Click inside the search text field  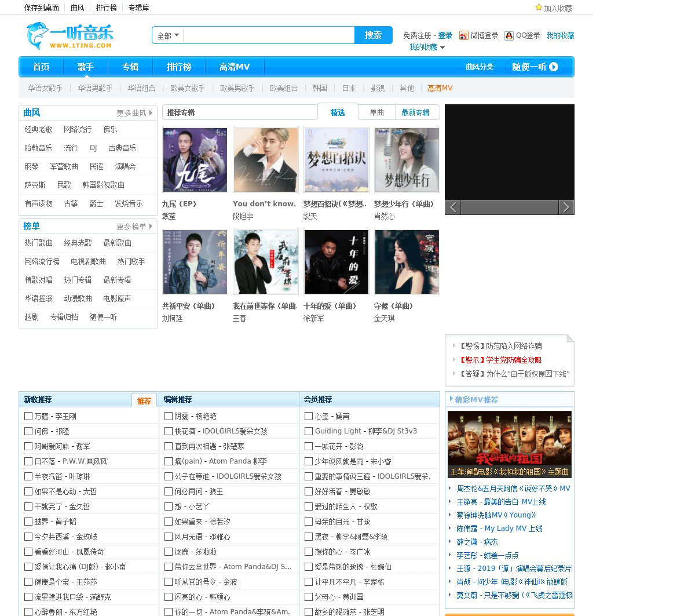268,35
